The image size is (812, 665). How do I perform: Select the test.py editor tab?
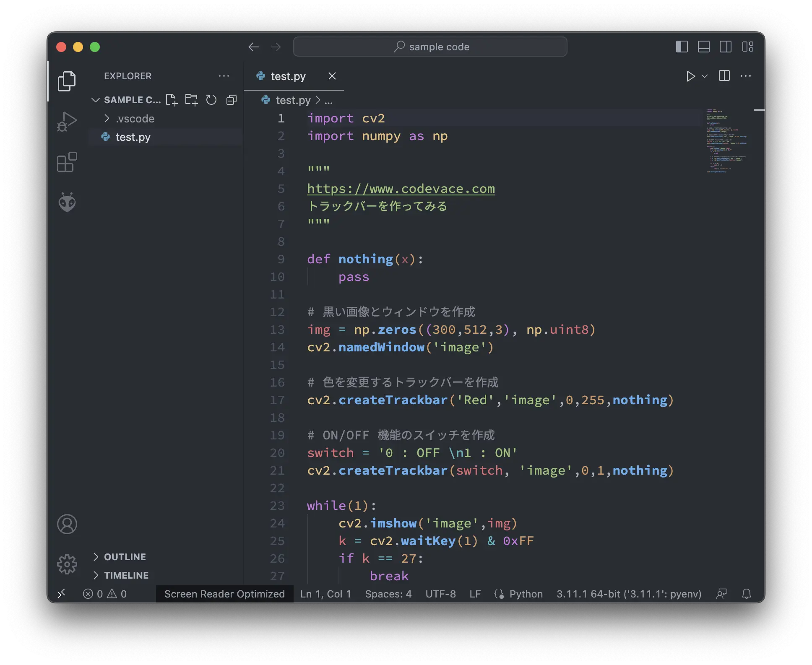pos(288,76)
